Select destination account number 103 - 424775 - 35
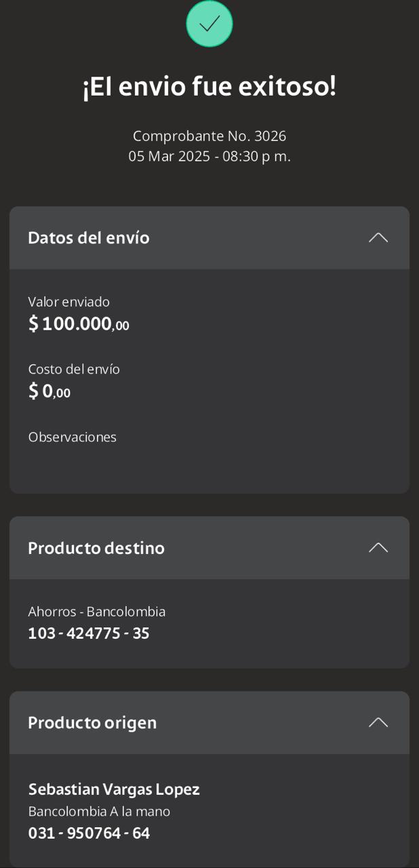 [89, 633]
